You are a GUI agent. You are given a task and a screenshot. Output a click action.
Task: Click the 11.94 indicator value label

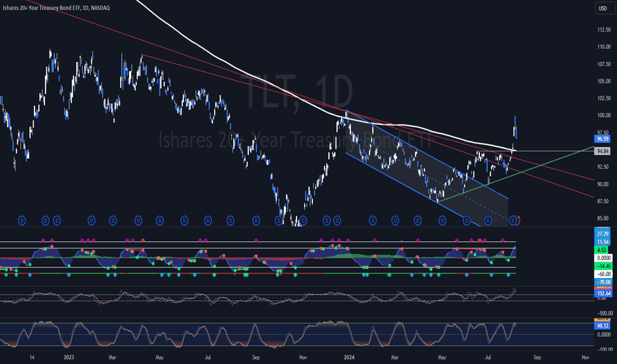click(602, 242)
